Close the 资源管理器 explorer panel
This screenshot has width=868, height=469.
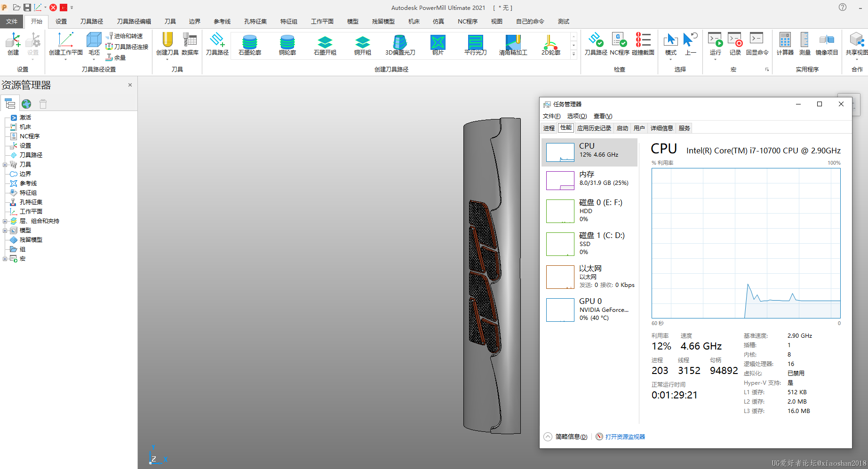coord(130,85)
